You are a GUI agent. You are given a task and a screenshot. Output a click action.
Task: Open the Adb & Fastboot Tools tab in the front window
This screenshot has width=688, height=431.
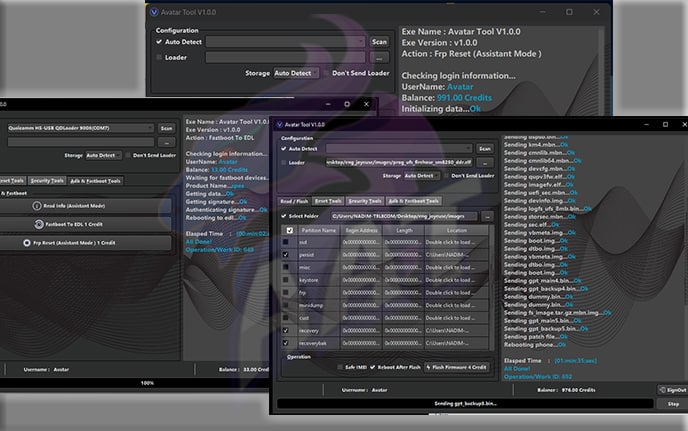click(414, 201)
